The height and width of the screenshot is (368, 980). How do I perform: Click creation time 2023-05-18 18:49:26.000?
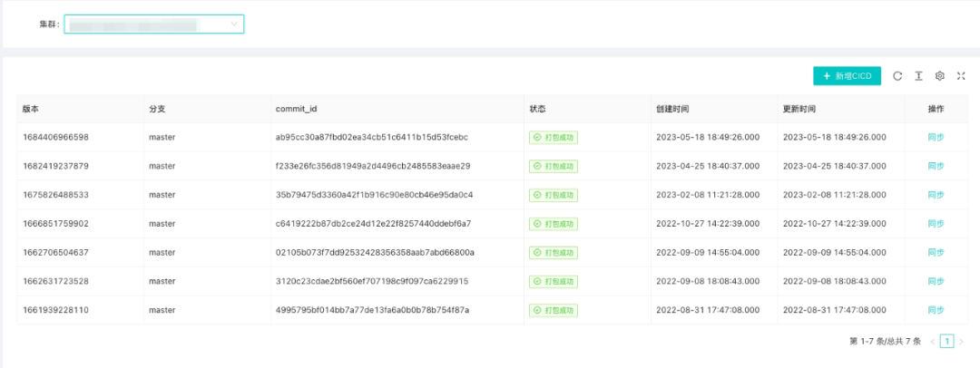(x=708, y=138)
